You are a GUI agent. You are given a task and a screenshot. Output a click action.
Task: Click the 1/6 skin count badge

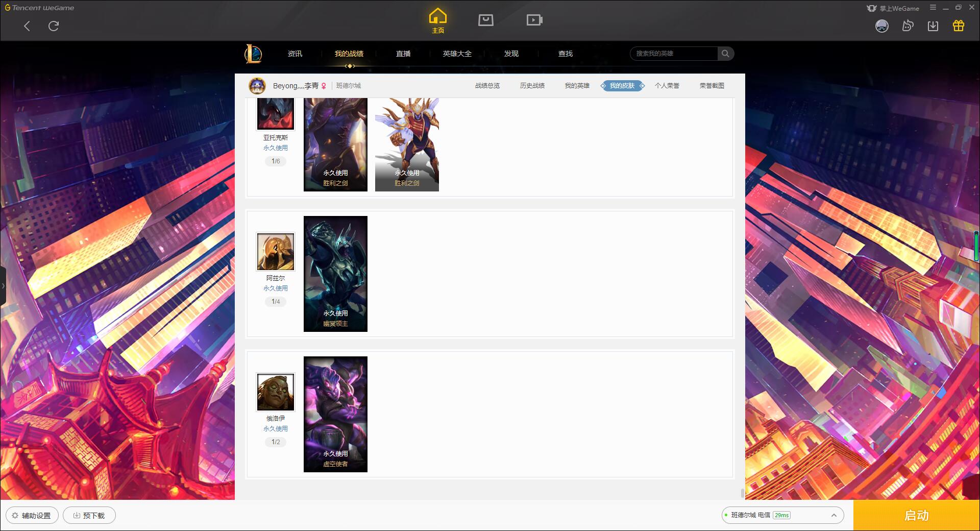tap(276, 161)
